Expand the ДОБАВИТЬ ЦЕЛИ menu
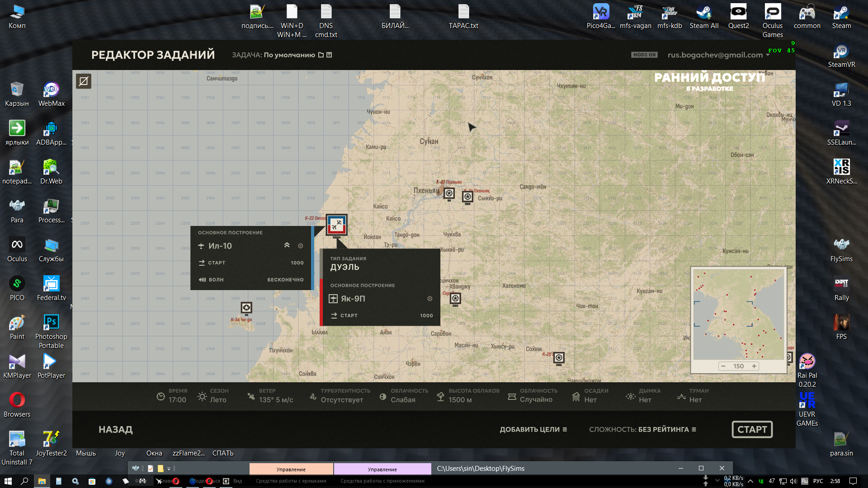 pyautogui.click(x=533, y=429)
